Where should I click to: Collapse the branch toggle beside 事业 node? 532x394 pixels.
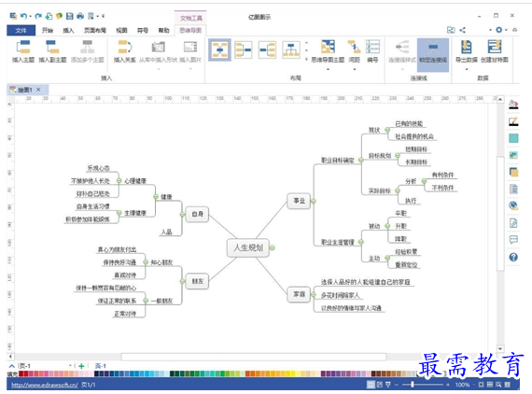(314, 202)
